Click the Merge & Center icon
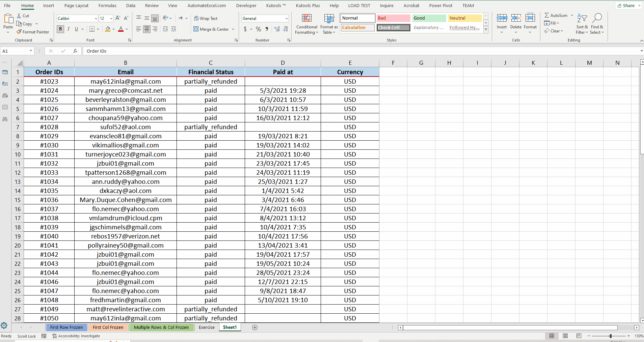This screenshot has width=644, height=342. pos(197,29)
